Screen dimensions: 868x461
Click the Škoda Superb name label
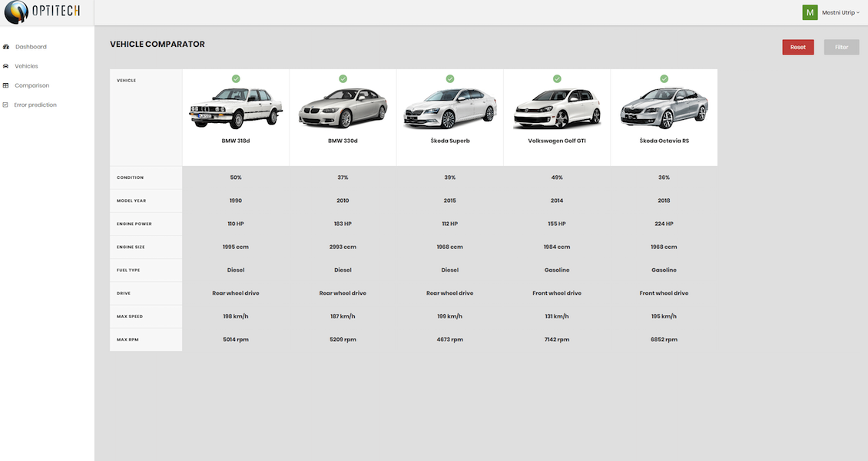(450, 141)
